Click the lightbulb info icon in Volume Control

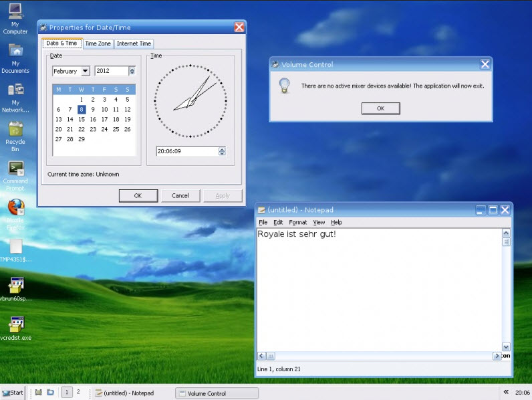click(x=284, y=86)
